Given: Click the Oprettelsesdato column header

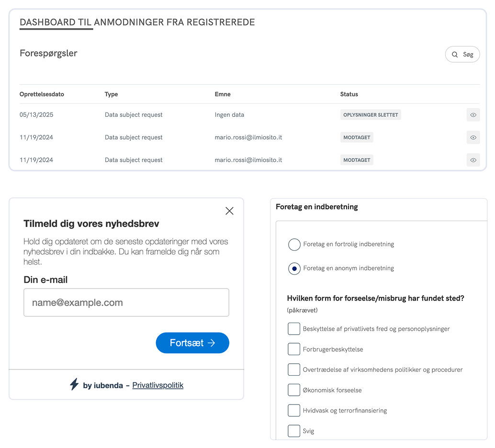Looking at the screenshot, I should click(x=42, y=94).
